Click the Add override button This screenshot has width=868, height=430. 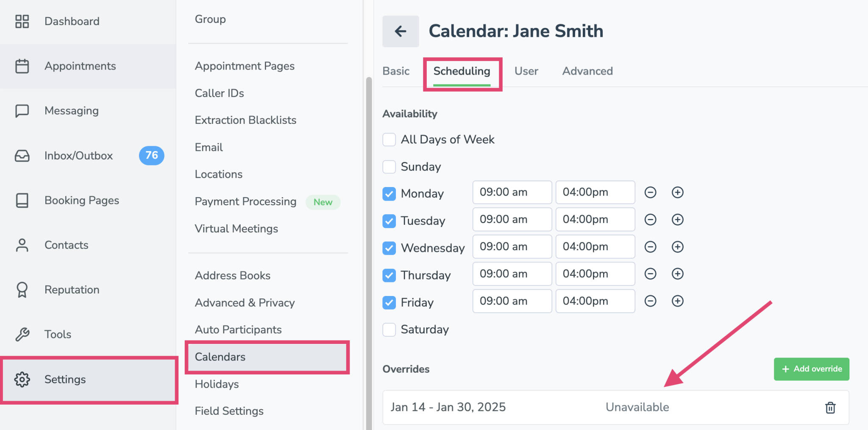tap(811, 369)
